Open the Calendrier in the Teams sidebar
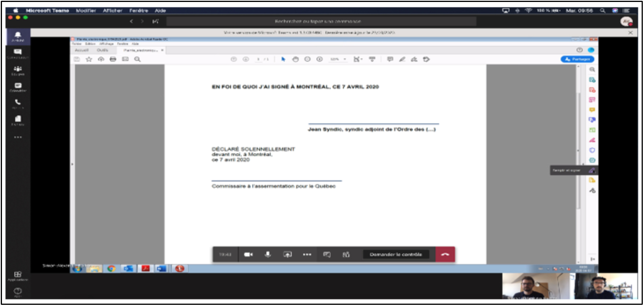This screenshot has height=306, width=644. [18, 87]
